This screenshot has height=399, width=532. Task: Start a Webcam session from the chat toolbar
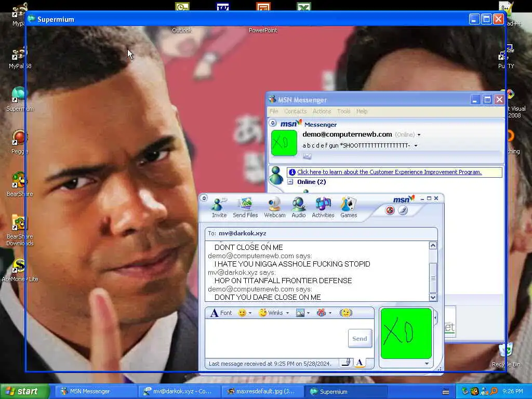pyautogui.click(x=274, y=207)
